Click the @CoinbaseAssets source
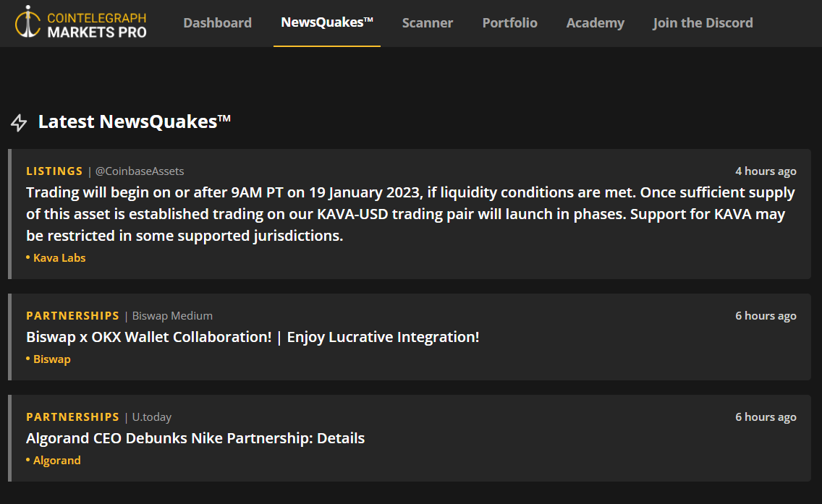This screenshot has width=822, height=504. [x=140, y=171]
